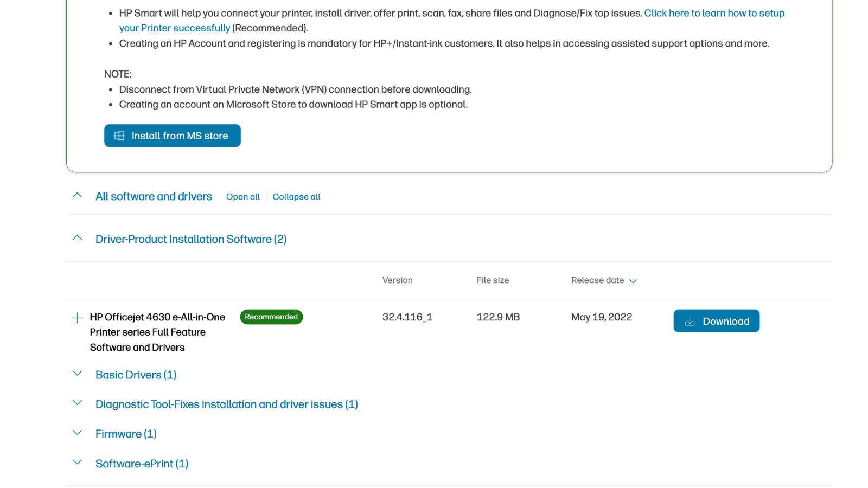The height and width of the screenshot is (488, 868).
Task: Open the Firmware (1) section
Action: (x=126, y=434)
